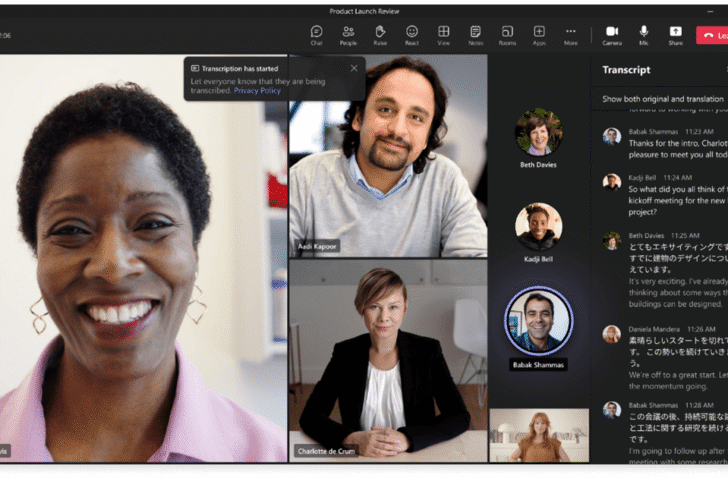
Task: Click the large video of smiling woman
Action: [143, 258]
